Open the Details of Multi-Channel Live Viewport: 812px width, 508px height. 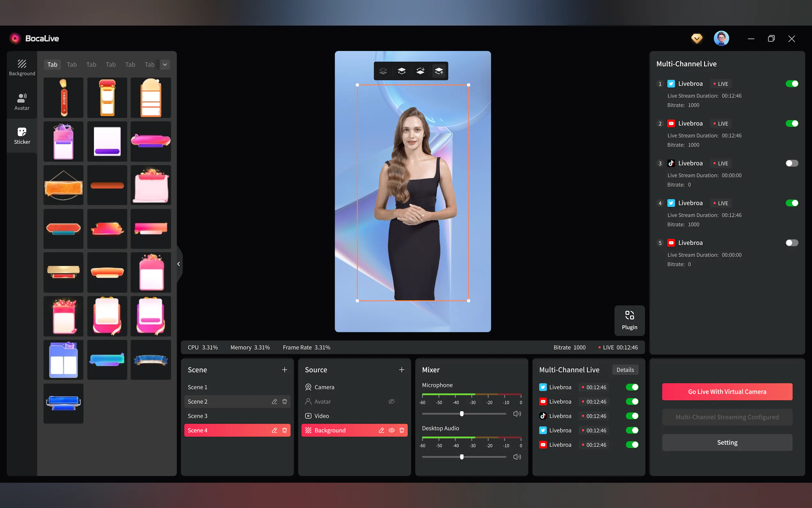(x=625, y=369)
